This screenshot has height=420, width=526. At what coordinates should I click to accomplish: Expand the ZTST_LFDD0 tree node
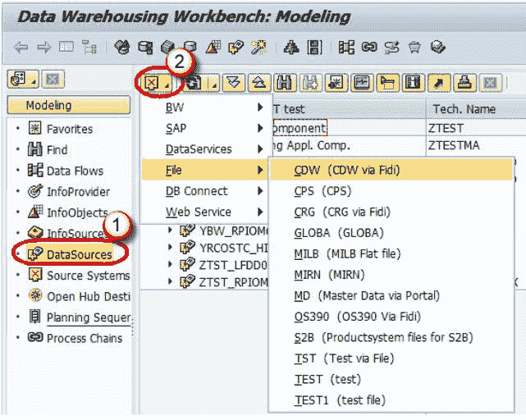(x=170, y=264)
